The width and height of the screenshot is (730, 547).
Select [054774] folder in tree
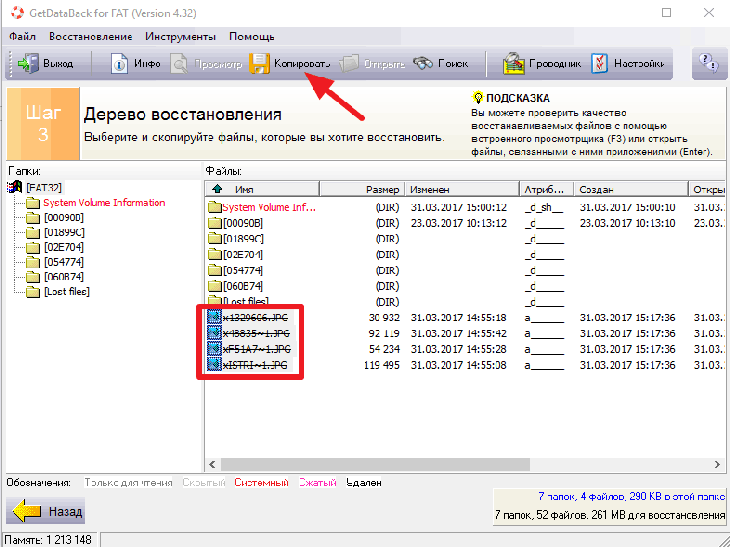tap(64, 262)
